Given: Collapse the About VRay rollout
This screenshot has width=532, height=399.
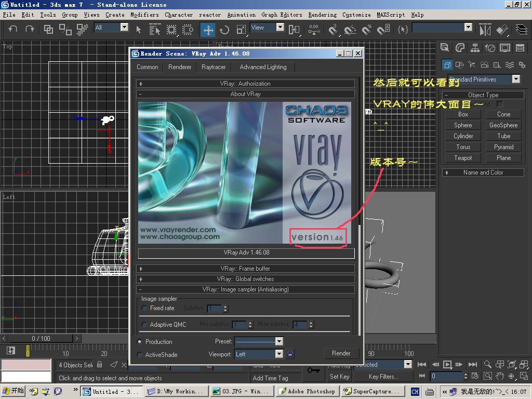Looking at the screenshot, I should 245,94.
